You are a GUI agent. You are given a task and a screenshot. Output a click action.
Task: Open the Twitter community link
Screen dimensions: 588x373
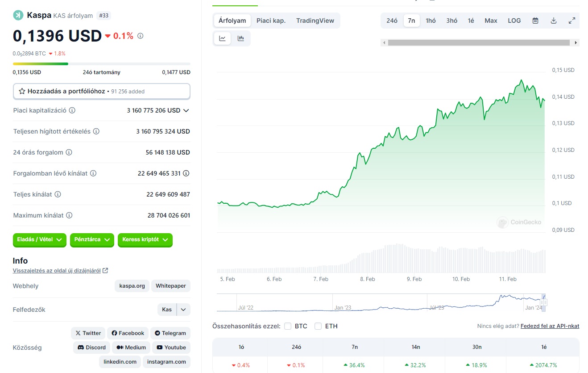88,333
